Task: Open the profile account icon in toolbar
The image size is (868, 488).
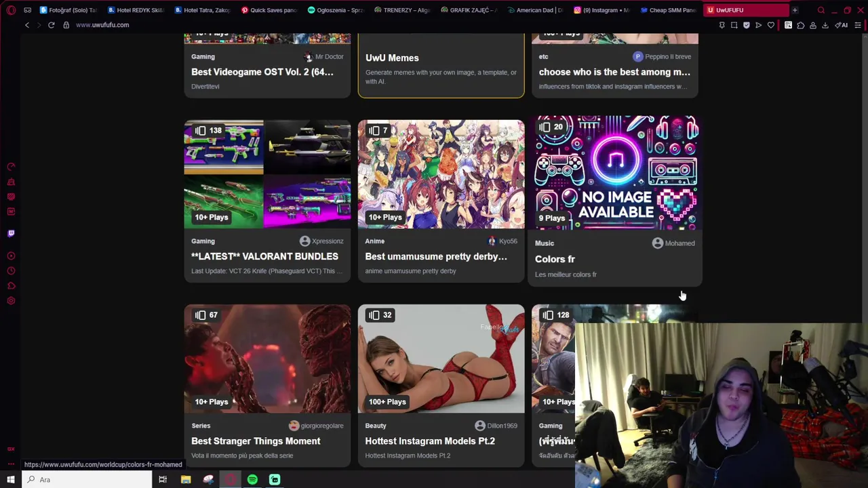Action: click(x=812, y=25)
